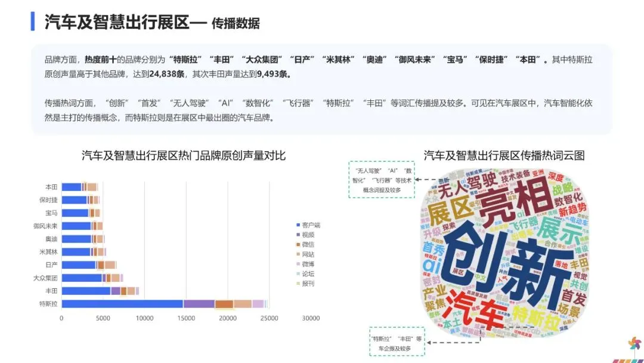Click the 客户端 legend color swatch
The height and width of the screenshot is (363, 644).
point(298,225)
